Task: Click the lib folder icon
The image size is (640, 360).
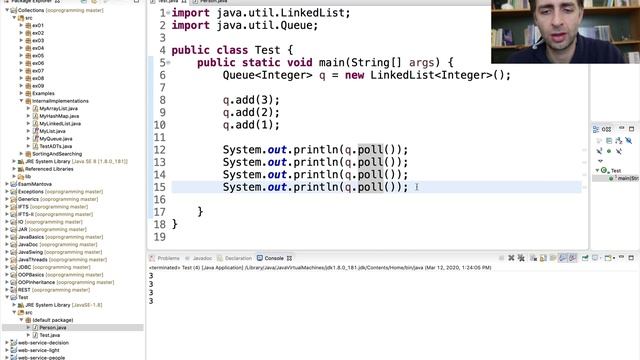Action: [21, 177]
